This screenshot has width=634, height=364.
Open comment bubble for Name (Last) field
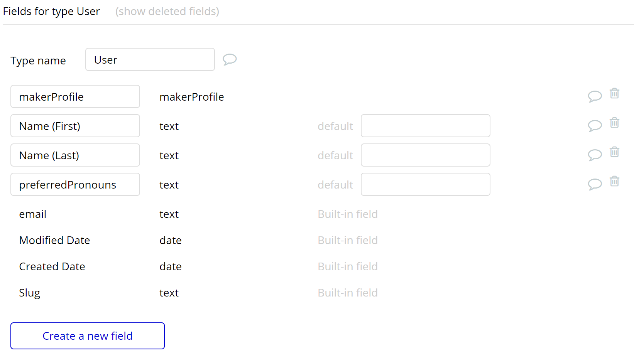(595, 155)
